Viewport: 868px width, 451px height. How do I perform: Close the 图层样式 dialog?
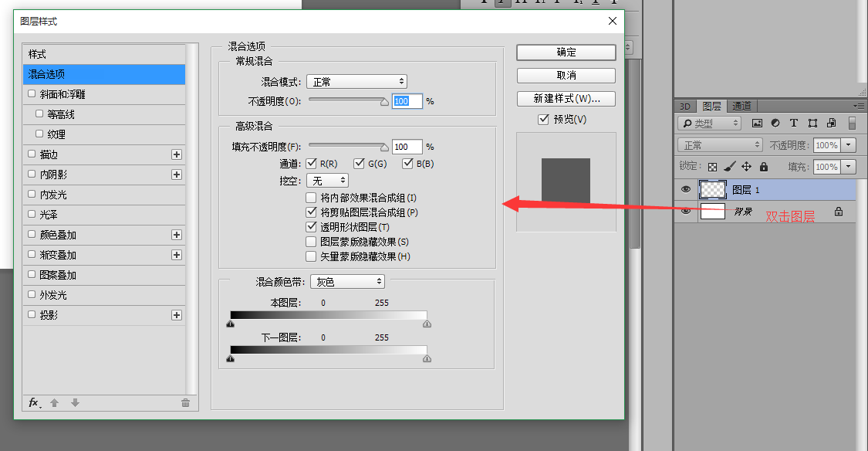pos(613,21)
